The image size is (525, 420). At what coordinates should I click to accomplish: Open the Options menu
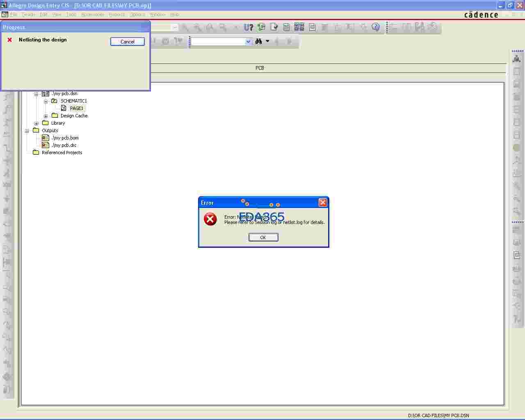coord(137,14)
